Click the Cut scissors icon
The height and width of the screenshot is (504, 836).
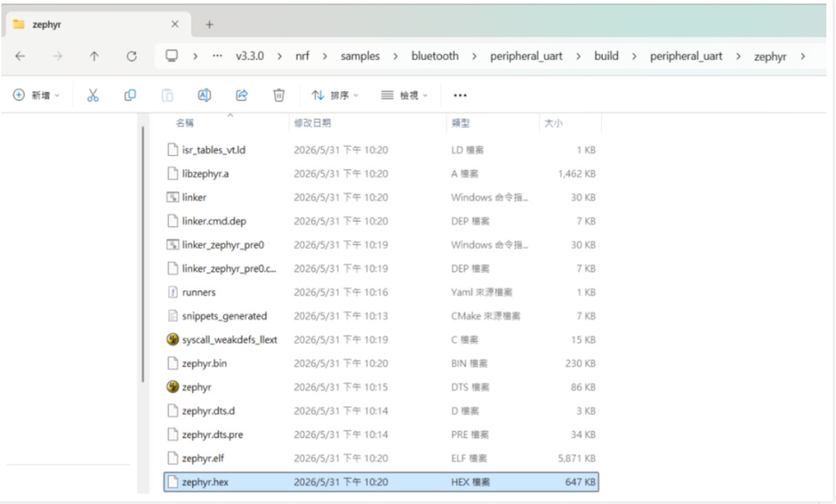coord(93,96)
